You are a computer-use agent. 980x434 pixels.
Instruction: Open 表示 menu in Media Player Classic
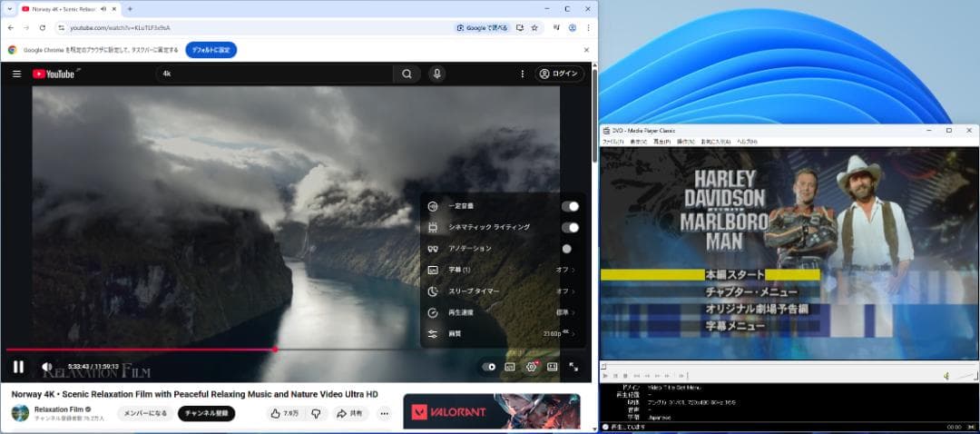click(638, 142)
